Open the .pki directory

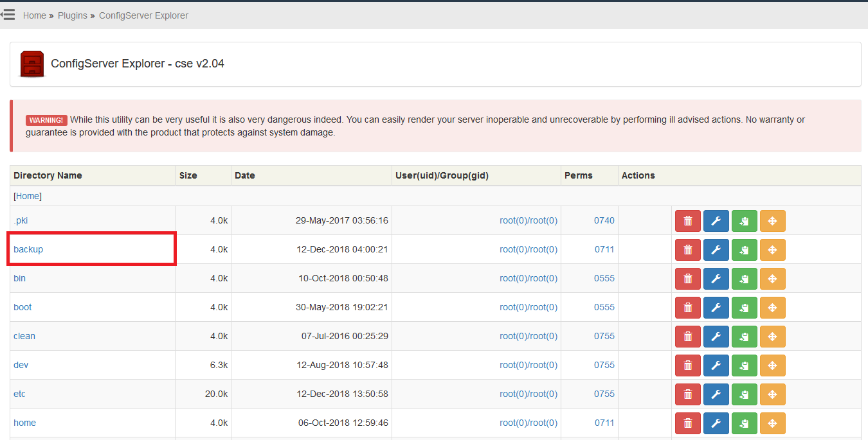(x=21, y=220)
